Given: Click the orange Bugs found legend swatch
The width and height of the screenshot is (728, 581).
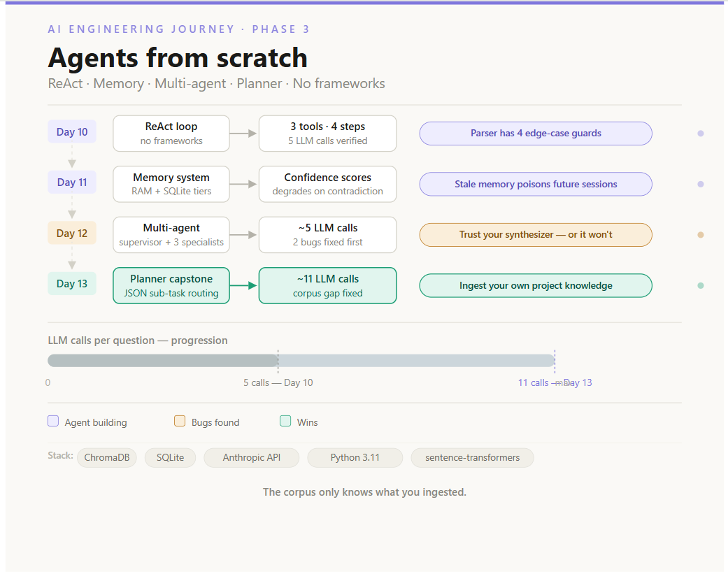Looking at the screenshot, I should pyautogui.click(x=180, y=422).
